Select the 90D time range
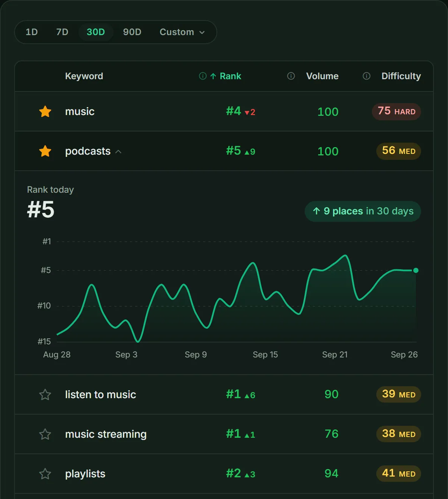448x499 pixels. (132, 32)
